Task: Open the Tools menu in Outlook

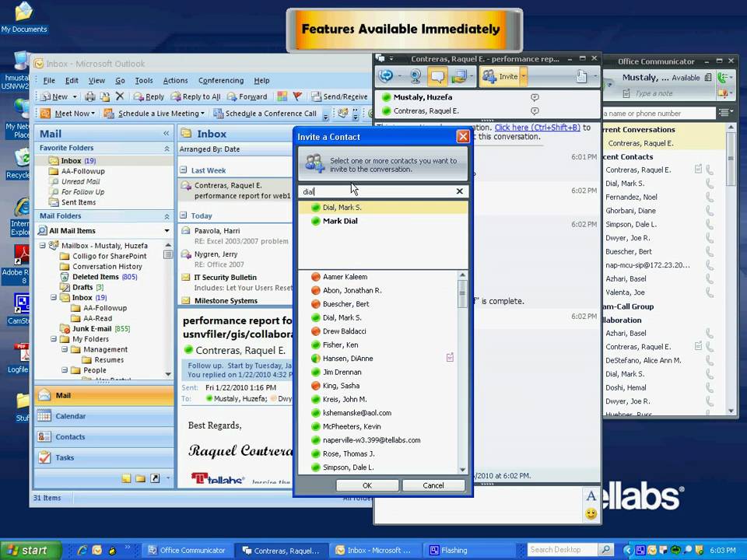Action: pos(144,80)
